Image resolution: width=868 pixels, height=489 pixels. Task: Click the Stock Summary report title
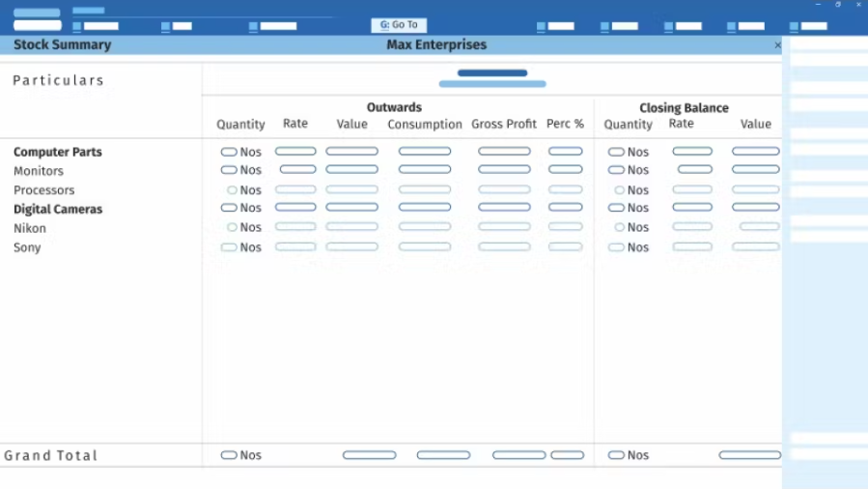click(x=62, y=44)
